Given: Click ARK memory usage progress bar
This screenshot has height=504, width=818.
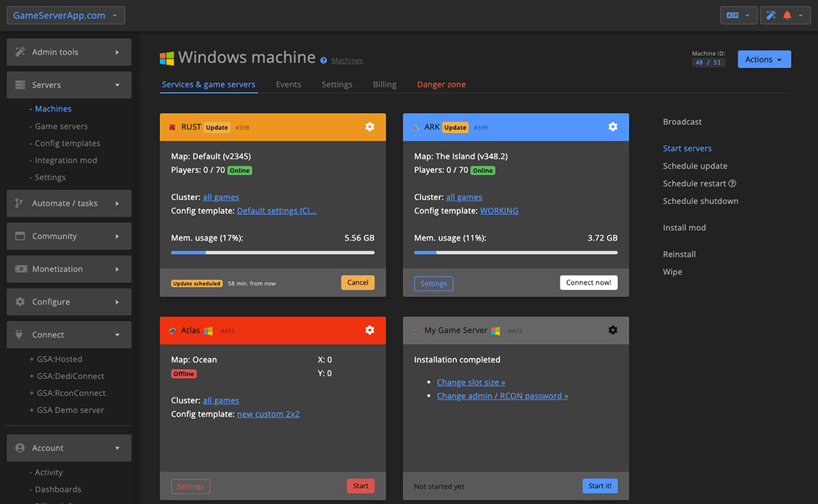Looking at the screenshot, I should coord(516,253).
